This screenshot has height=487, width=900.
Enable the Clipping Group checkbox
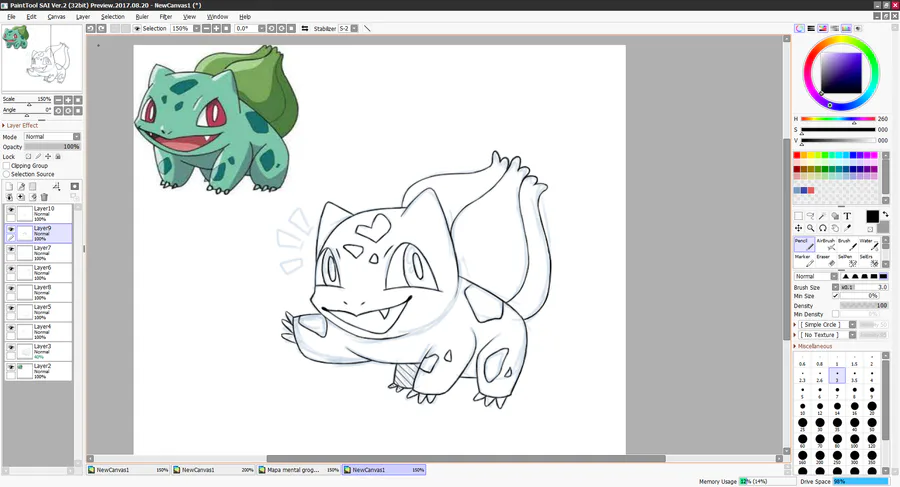pyautogui.click(x=6, y=166)
